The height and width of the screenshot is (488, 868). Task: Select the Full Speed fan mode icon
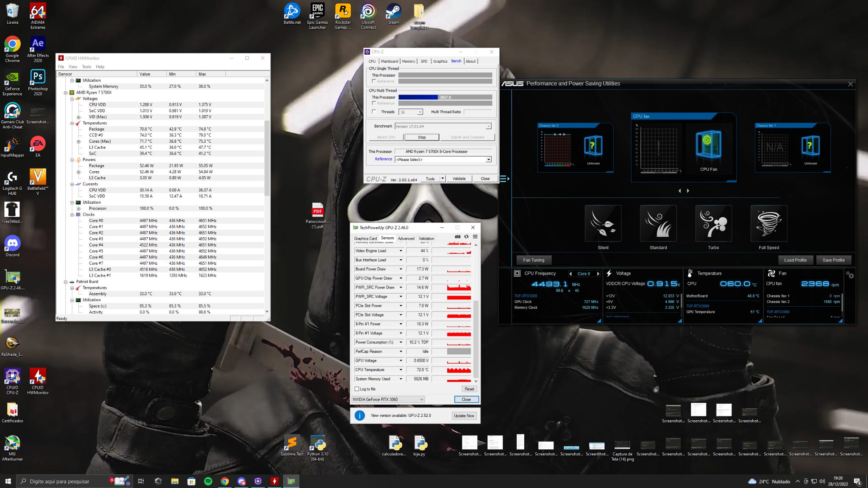tap(769, 223)
